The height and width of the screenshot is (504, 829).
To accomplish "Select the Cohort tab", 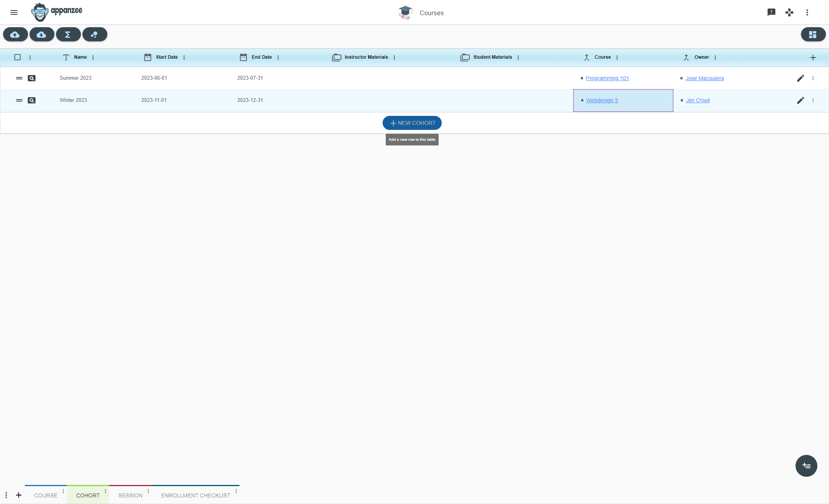I will click(x=88, y=495).
